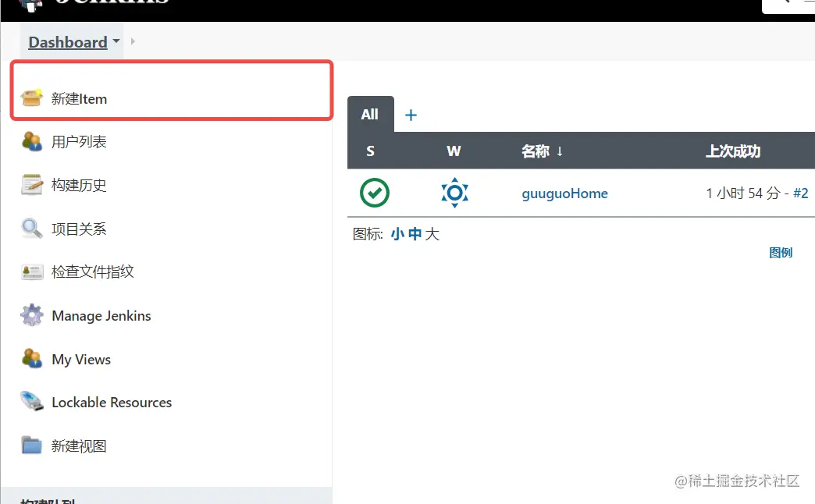Image resolution: width=815 pixels, height=504 pixels.
Task: Open the 图例 legend link
Action: [x=781, y=253]
